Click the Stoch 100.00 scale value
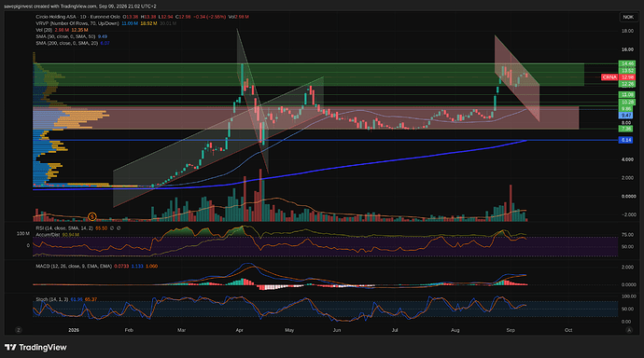 [628, 296]
